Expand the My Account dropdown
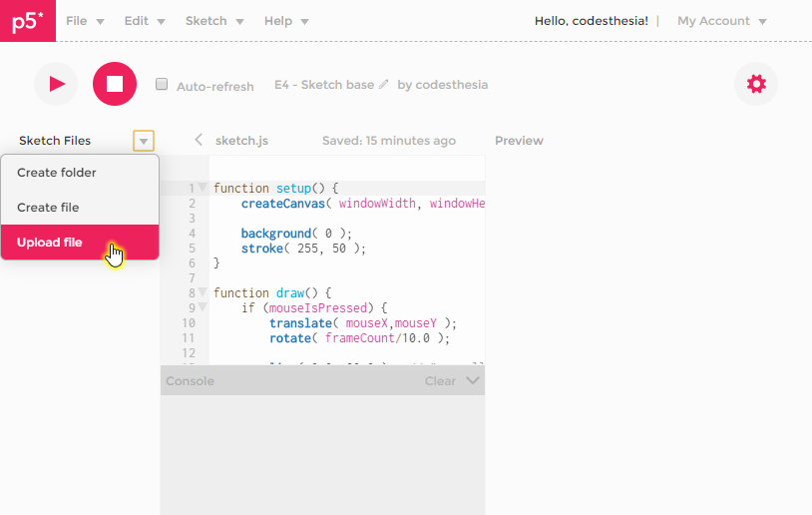Viewport: 812px width, 515px height. (722, 21)
